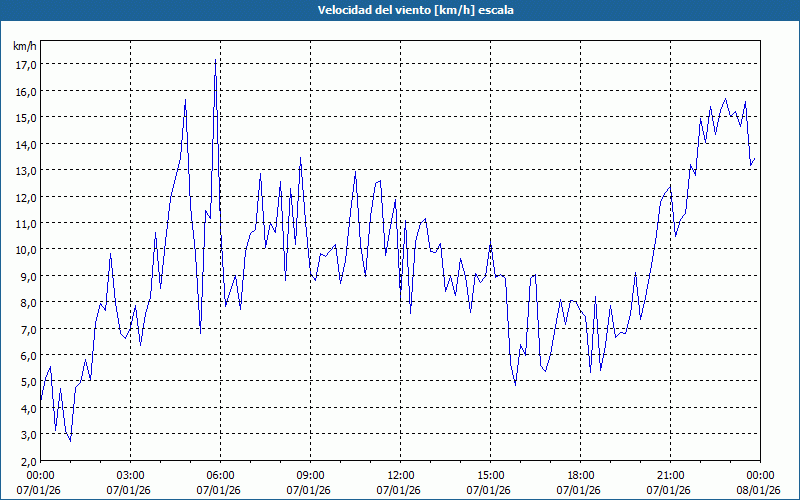Select the "10,0" y-axis value
This screenshot has height=500, width=800.
[26, 250]
